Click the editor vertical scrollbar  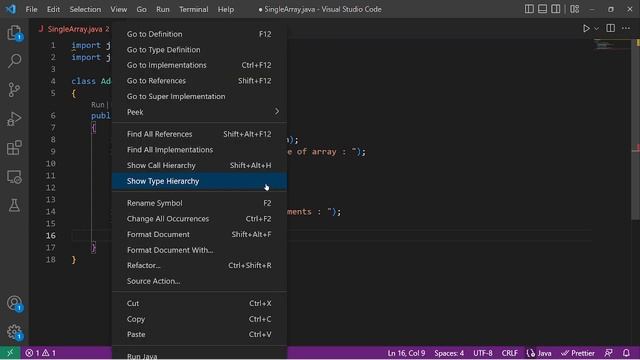(636, 130)
